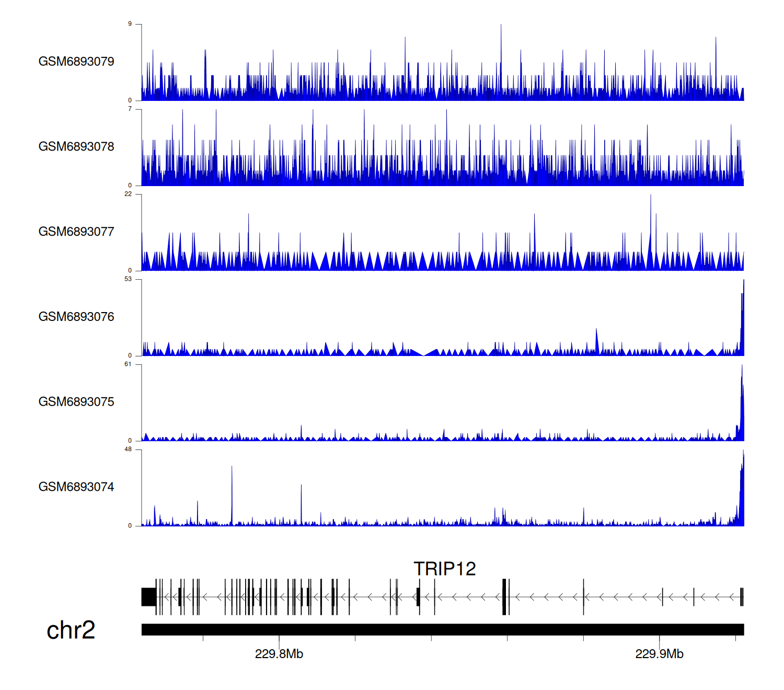Click the GSM6893077 track name
The width and height of the screenshot is (784, 690).
[76, 232]
